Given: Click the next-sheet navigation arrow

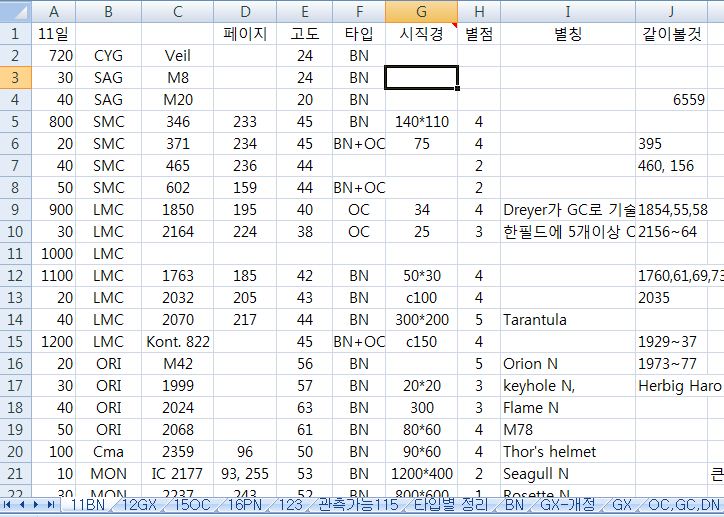Looking at the screenshot, I should (x=37, y=506).
